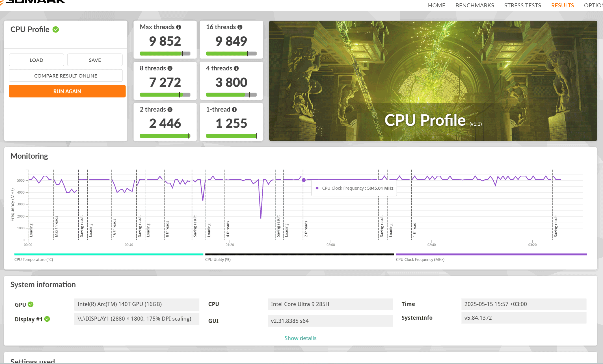Image resolution: width=603 pixels, height=364 pixels.
Task: Click the 'Max threads' phase marker on graph
Action: click(x=56, y=226)
